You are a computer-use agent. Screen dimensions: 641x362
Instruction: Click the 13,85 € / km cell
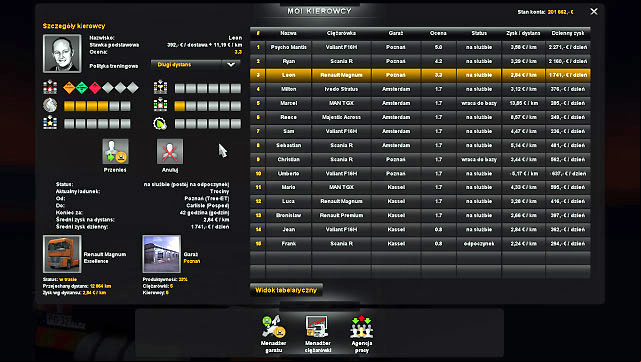coord(523,103)
